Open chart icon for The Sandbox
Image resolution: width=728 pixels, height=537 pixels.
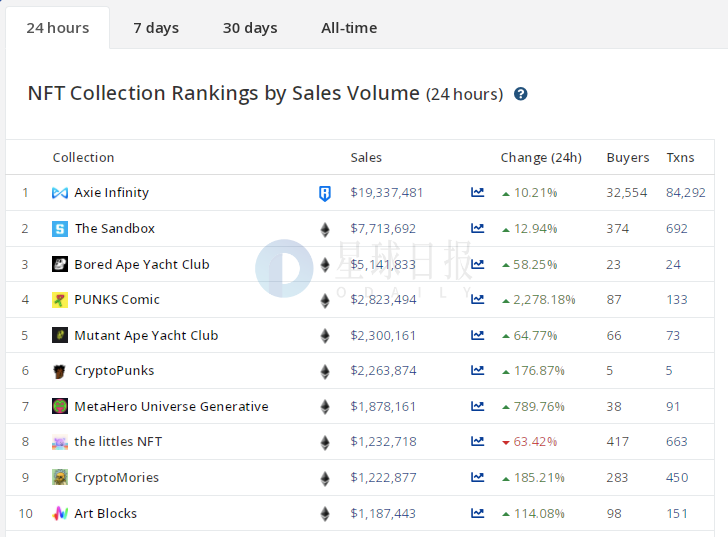(477, 228)
